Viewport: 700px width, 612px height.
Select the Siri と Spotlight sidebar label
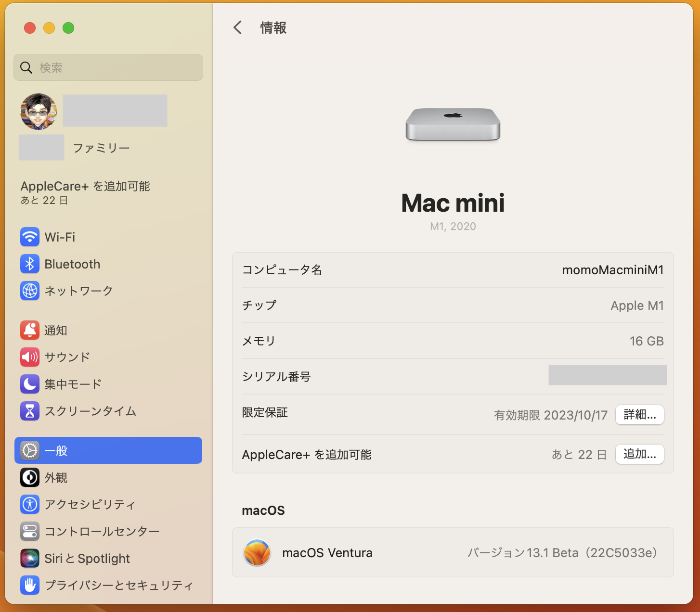coord(87,558)
